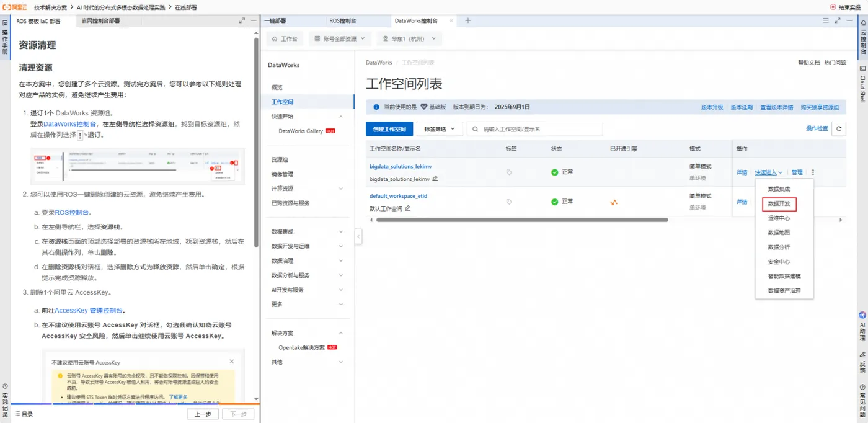Select 数据开发 from the quick-enter menu
The image size is (868, 423).
(x=779, y=203)
